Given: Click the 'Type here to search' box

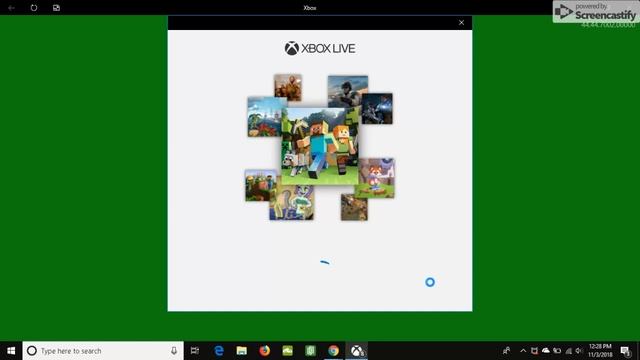Looking at the screenshot, I should click(103, 351).
